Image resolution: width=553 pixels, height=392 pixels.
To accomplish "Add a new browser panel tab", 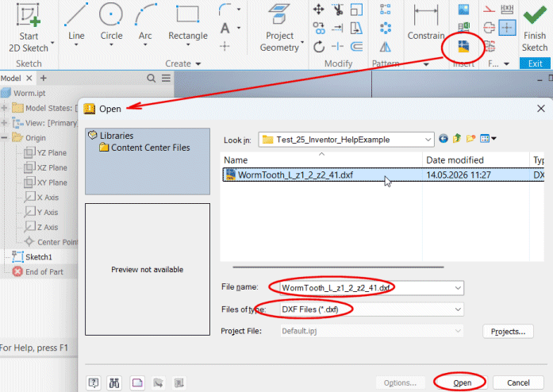I will pyautogui.click(x=44, y=78).
